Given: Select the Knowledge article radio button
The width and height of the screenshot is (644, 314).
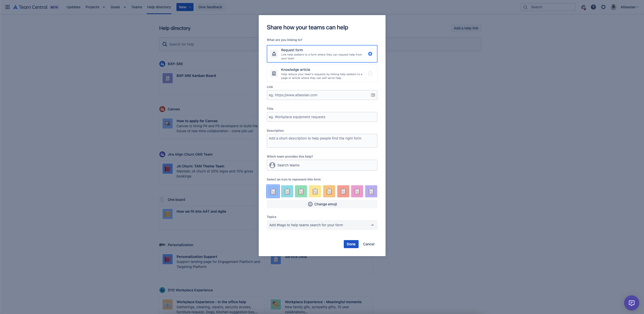Looking at the screenshot, I should (x=370, y=73).
